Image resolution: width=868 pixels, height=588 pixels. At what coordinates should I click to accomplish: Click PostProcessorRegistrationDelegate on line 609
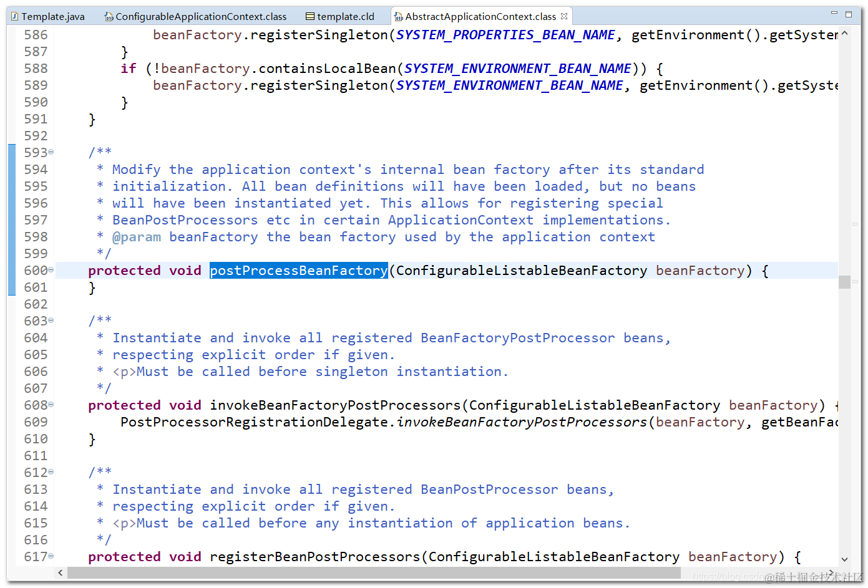(254, 422)
